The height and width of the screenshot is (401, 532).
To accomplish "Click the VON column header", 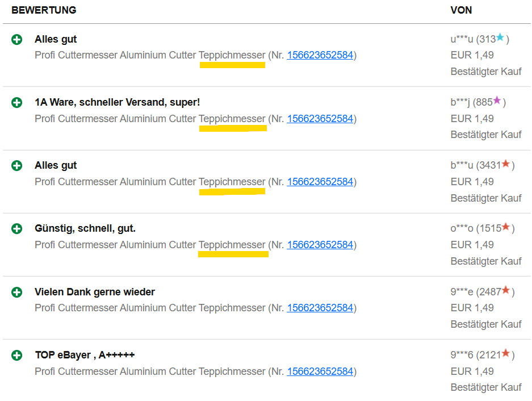I will click(x=461, y=10).
